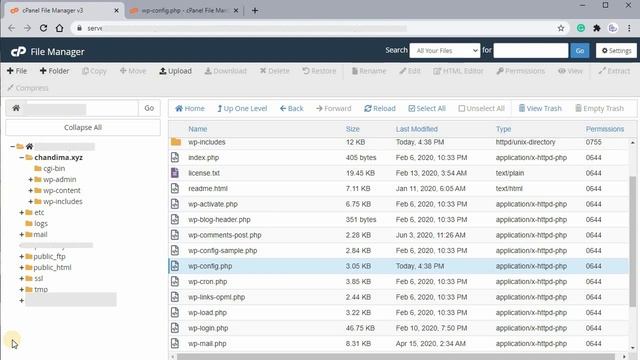Screen dimensions: 640x360
Task: Bookmark the page with star icon
Action: tap(561, 28)
